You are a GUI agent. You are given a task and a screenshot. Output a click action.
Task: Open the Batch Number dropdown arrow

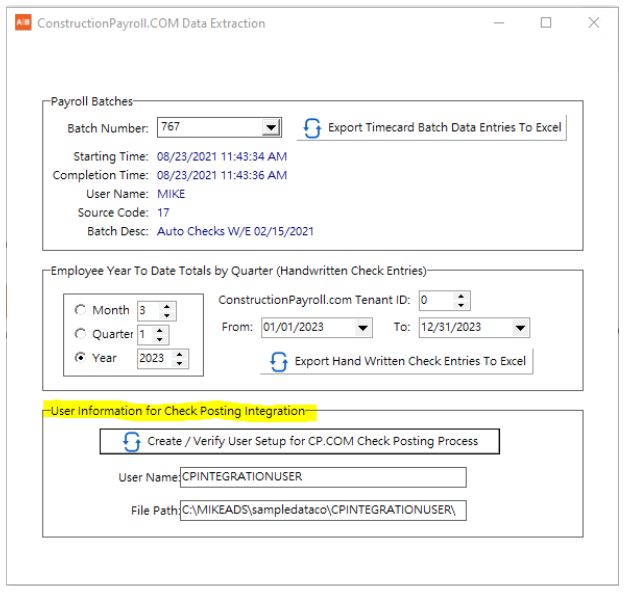click(x=271, y=128)
